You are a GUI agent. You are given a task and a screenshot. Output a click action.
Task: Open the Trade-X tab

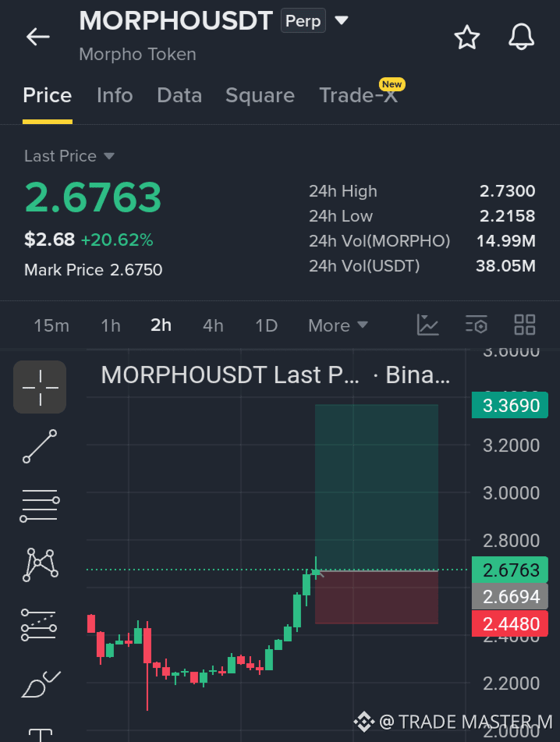(x=359, y=95)
